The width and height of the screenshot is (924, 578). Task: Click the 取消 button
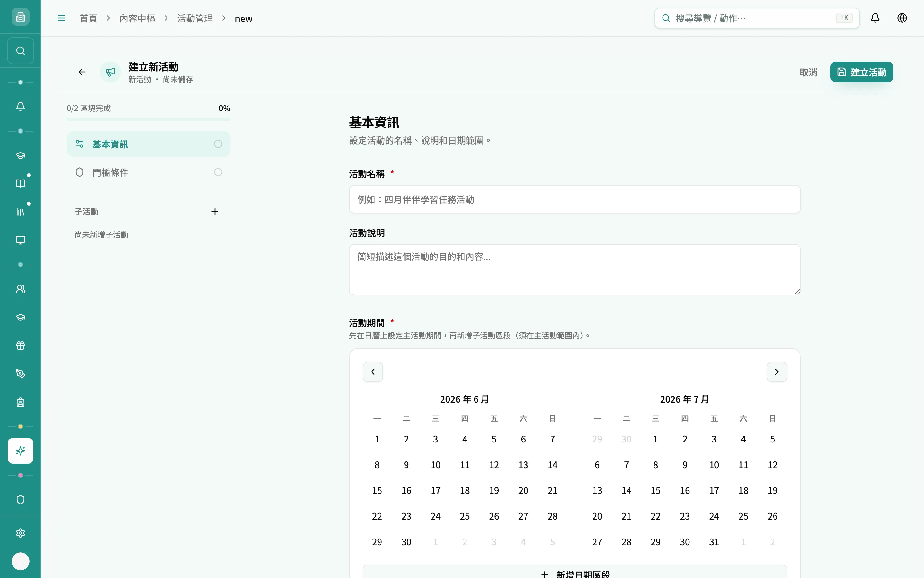pyautogui.click(x=808, y=72)
